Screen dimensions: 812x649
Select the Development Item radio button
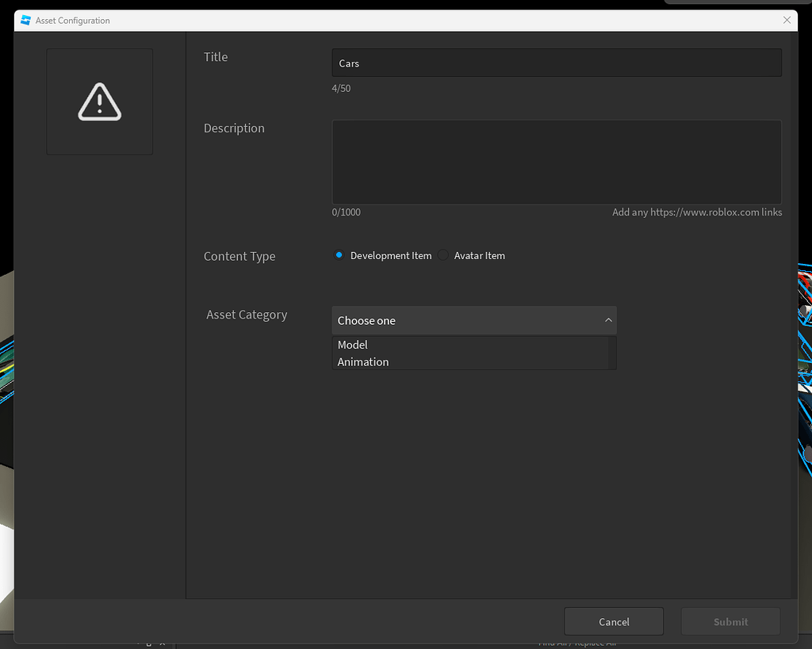tap(339, 255)
